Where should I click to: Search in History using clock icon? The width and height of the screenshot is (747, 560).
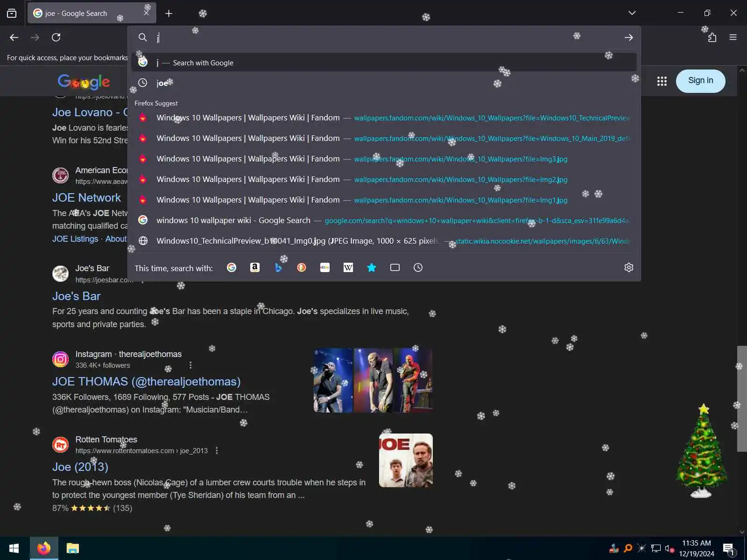[418, 267]
